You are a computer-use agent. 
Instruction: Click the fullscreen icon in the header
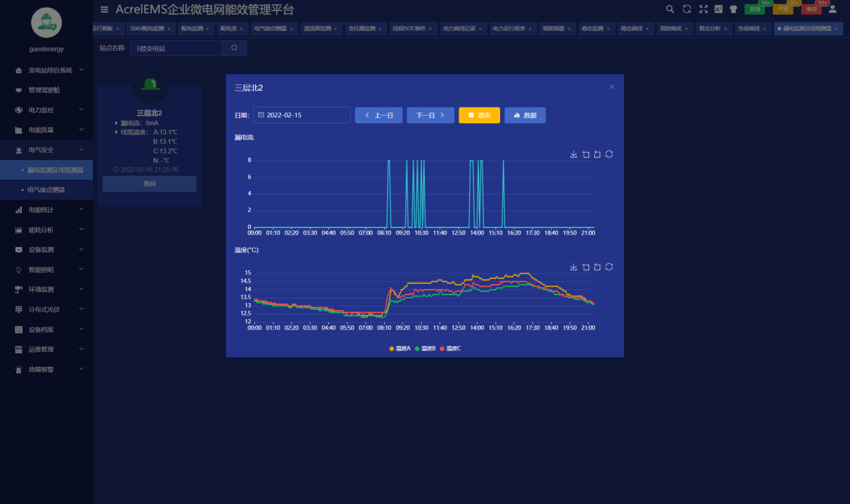point(702,9)
